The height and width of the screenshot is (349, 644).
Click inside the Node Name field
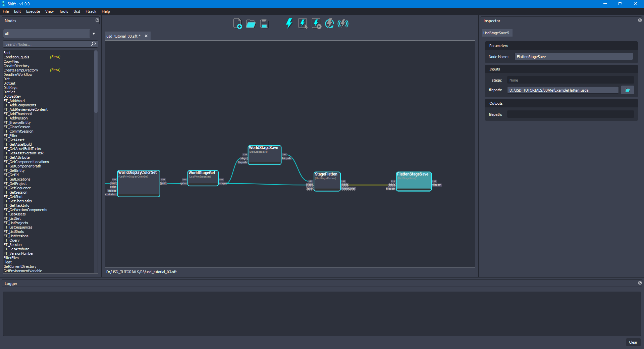[574, 56]
